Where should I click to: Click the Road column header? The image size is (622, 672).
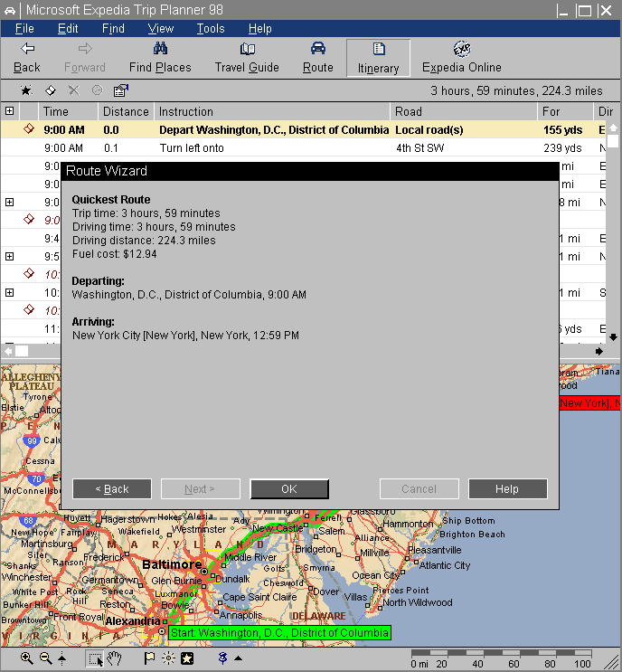click(464, 111)
